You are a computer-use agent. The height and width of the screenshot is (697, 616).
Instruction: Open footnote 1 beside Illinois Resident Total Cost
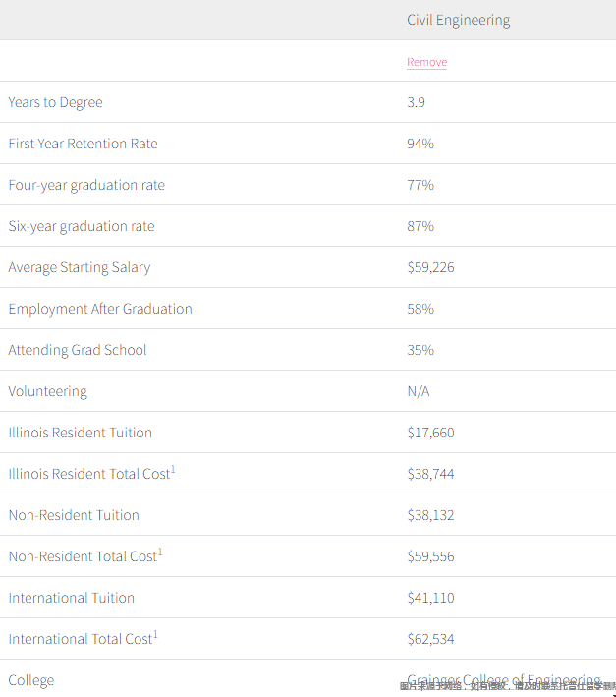174,470
